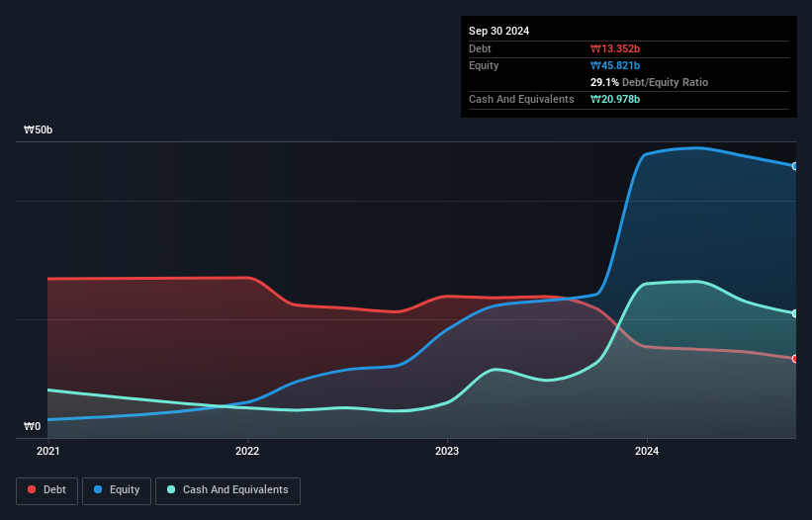Toggle the Equity series legend button
This screenshot has width=812, height=520.
[117, 490]
